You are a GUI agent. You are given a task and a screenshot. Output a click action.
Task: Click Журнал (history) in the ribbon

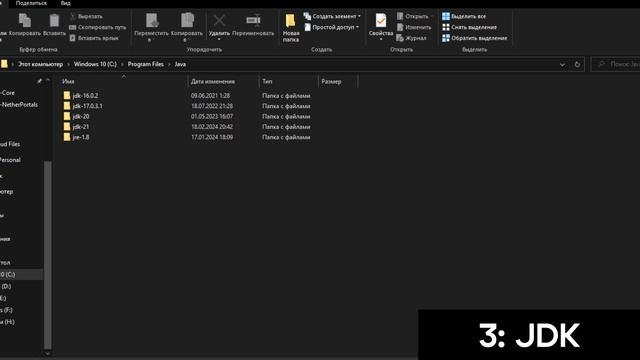pyautogui.click(x=411, y=38)
